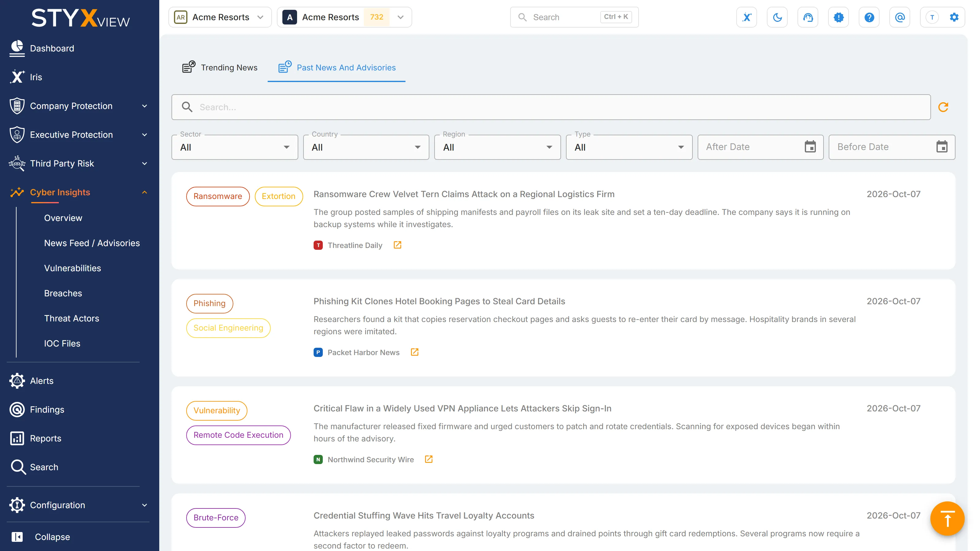
Task: Open IOC Files submenu item
Action: tap(62, 343)
